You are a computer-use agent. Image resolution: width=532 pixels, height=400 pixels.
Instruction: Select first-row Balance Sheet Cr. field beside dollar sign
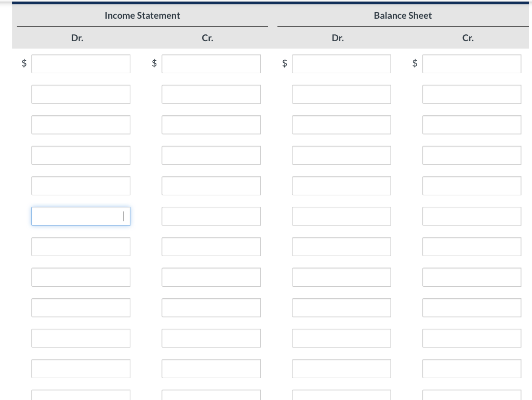472,64
